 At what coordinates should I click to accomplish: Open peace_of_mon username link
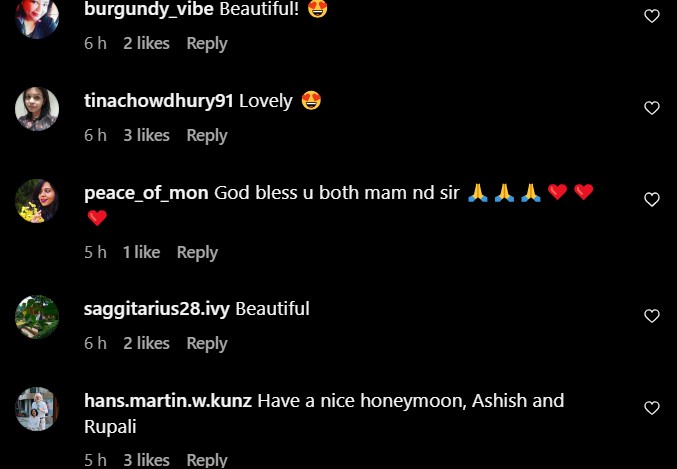click(146, 193)
